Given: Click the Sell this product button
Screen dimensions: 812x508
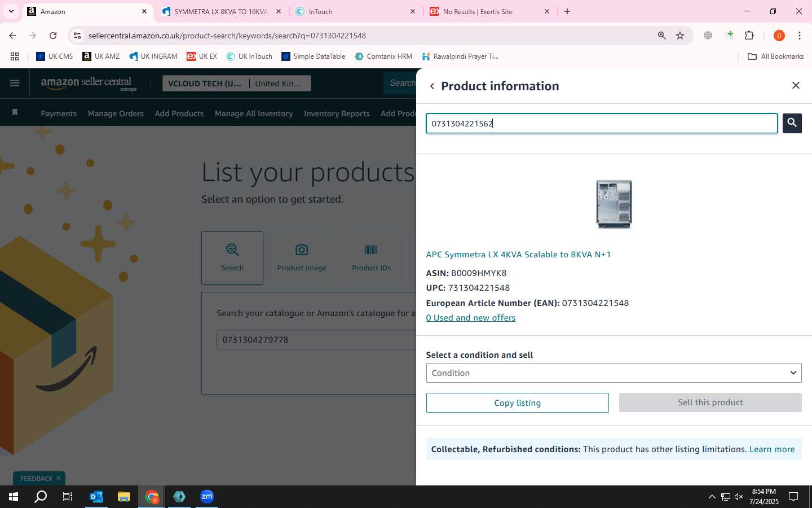Looking at the screenshot, I should coord(710,402).
